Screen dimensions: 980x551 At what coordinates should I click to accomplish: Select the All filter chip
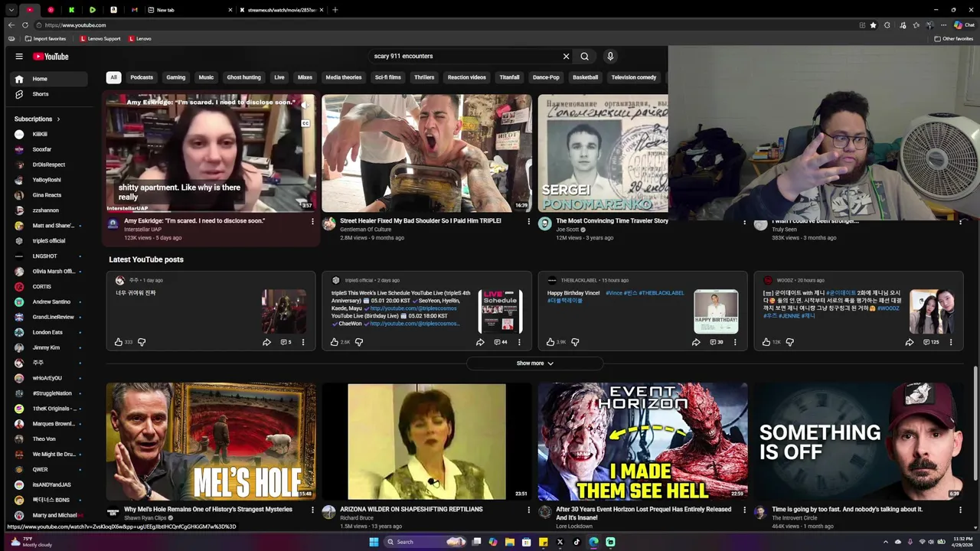tap(113, 77)
